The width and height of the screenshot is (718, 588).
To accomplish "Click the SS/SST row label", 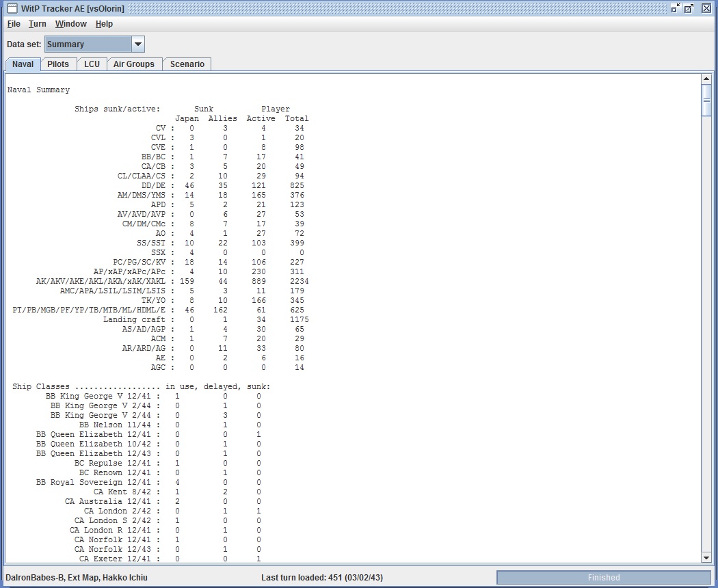I will pos(151,243).
